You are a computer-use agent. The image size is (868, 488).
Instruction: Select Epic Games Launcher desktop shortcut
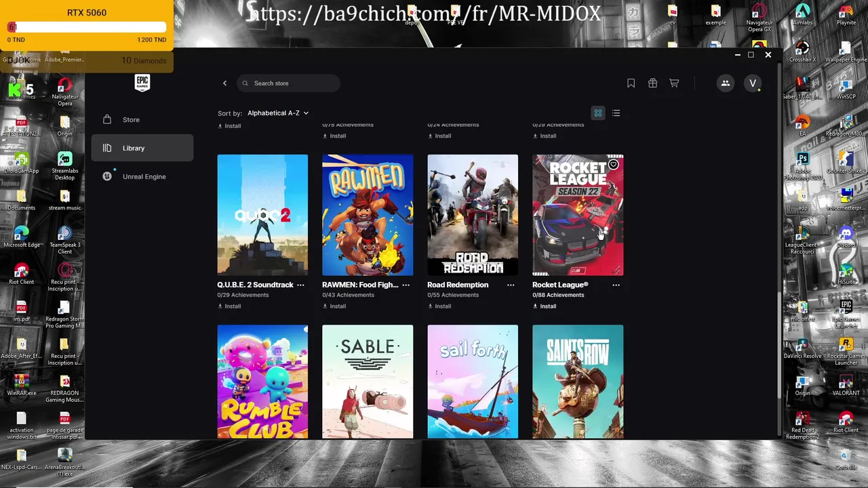click(x=846, y=314)
